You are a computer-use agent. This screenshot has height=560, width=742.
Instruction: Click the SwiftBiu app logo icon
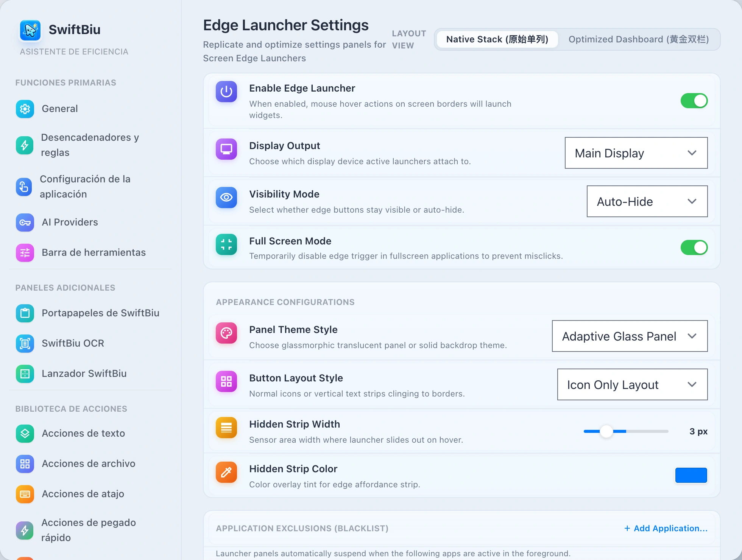pyautogui.click(x=30, y=30)
